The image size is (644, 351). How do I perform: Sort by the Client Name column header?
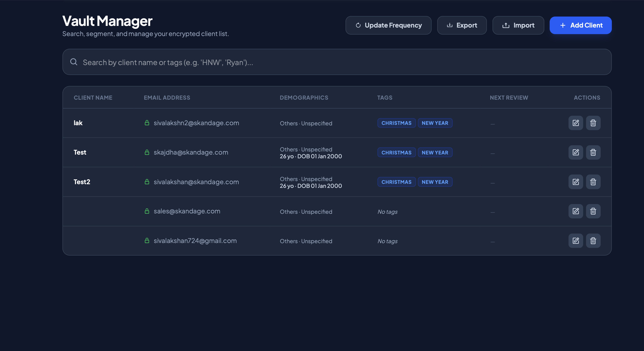[93, 98]
